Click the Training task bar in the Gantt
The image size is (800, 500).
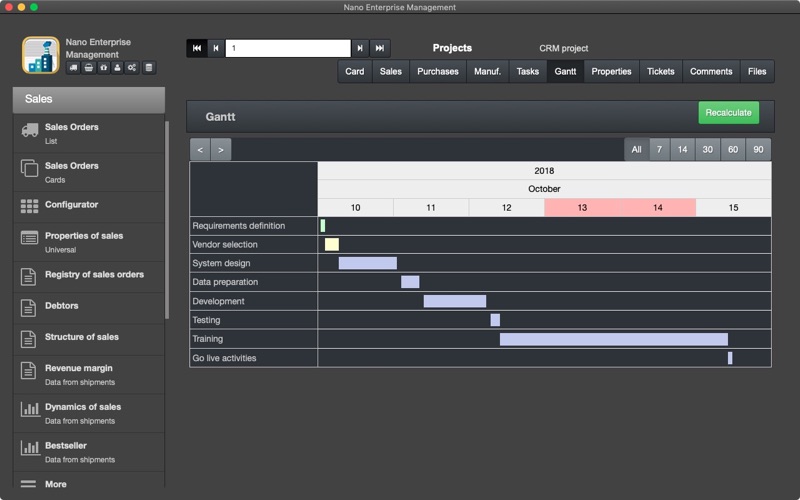click(614, 339)
